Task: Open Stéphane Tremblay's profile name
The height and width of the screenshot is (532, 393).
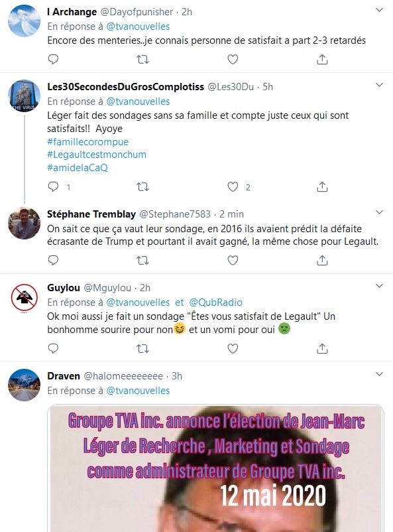Action: [x=91, y=214]
